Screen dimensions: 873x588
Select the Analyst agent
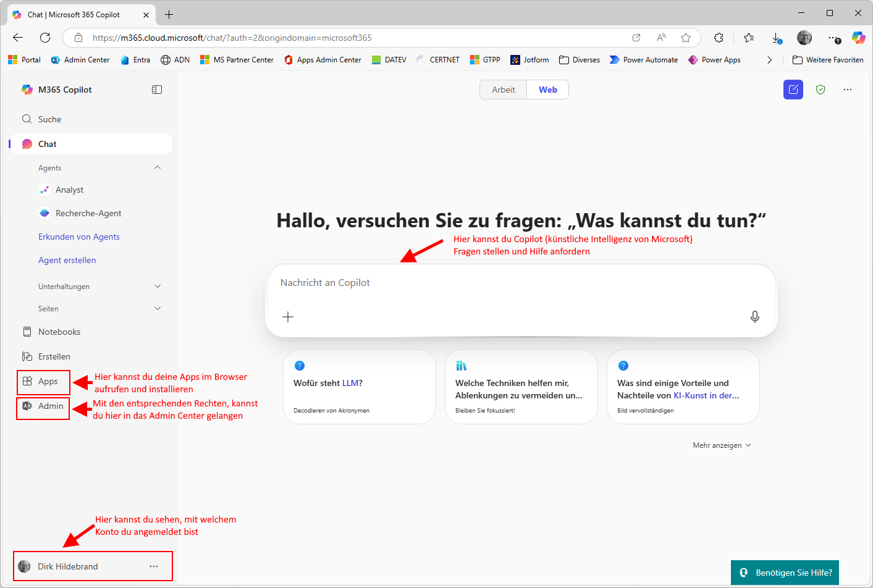tap(69, 190)
